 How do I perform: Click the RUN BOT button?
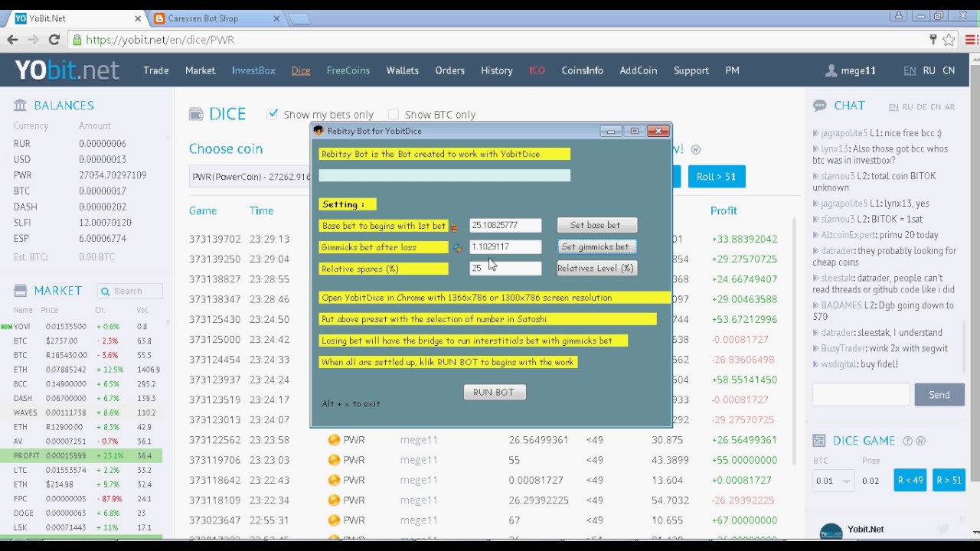pos(494,392)
